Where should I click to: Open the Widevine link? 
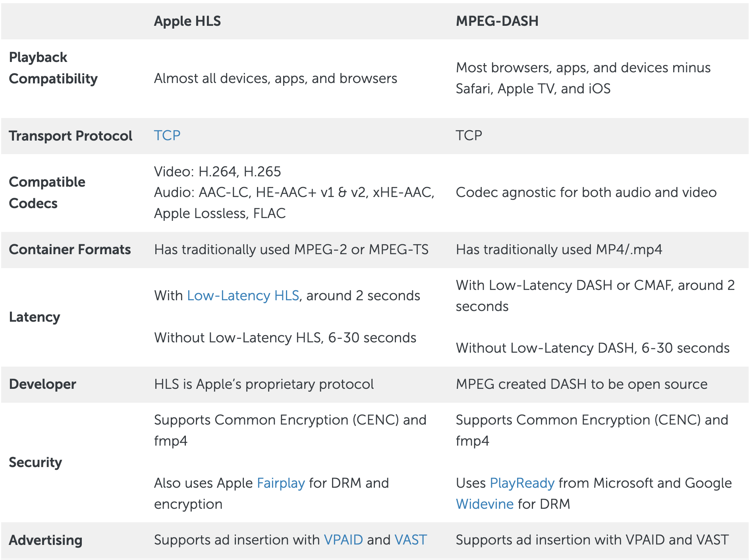tap(485, 504)
